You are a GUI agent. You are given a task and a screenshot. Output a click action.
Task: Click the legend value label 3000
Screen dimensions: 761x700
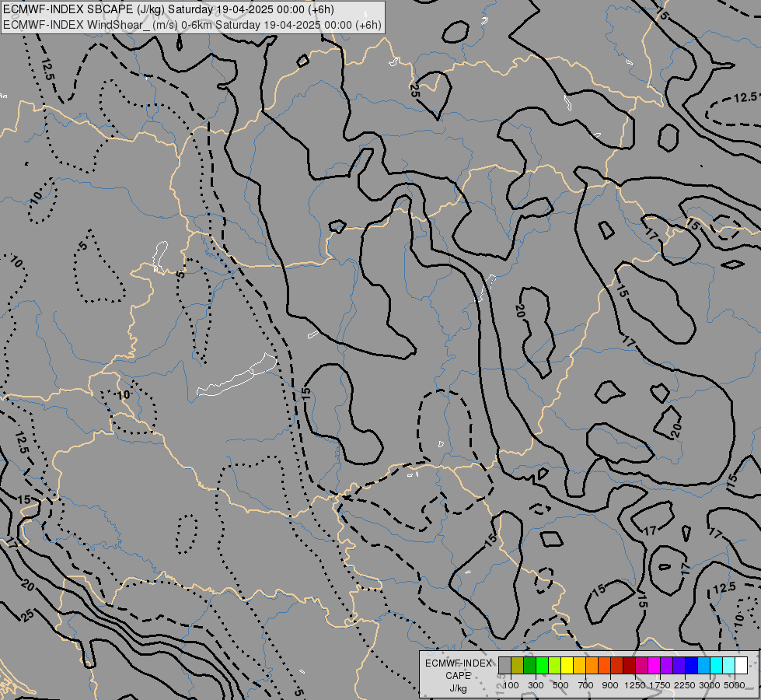tap(710, 685)
